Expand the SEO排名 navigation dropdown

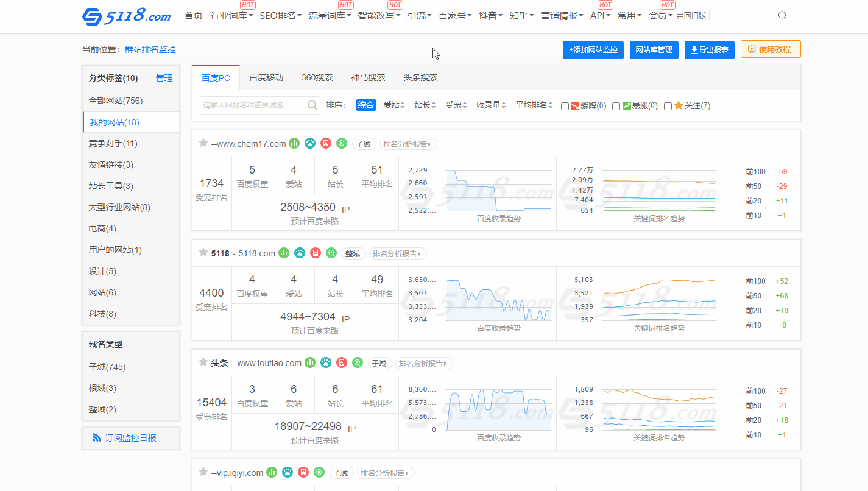pyautogui.click(x=281, y=16)
